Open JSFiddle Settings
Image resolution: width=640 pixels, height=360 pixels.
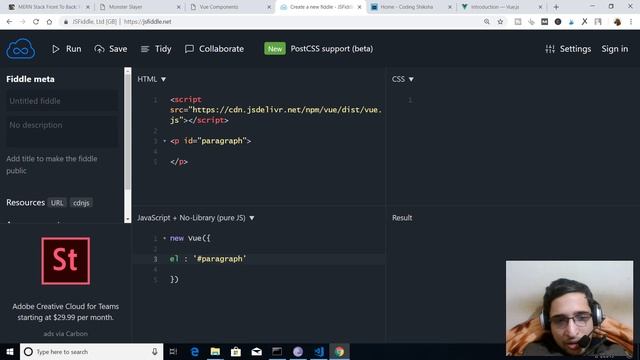click(x=568, y=49)
